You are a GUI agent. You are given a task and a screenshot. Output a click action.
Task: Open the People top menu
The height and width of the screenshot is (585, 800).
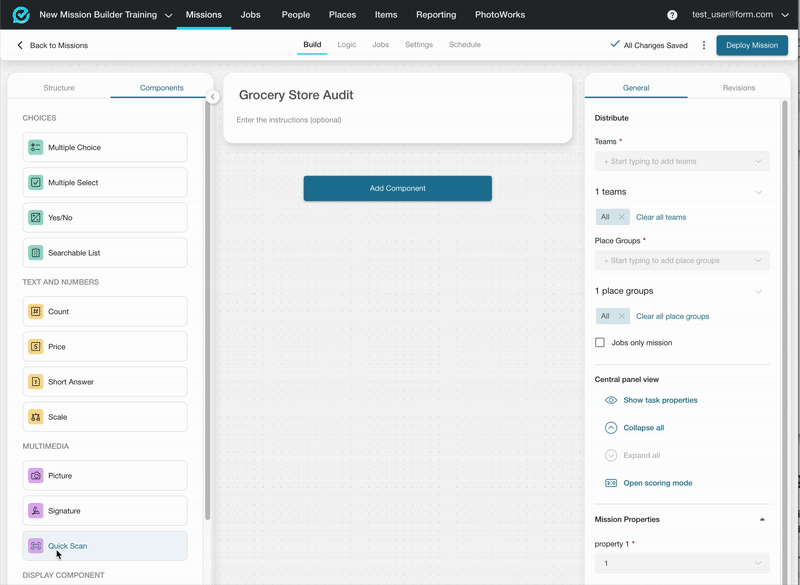tap(296, 15)
